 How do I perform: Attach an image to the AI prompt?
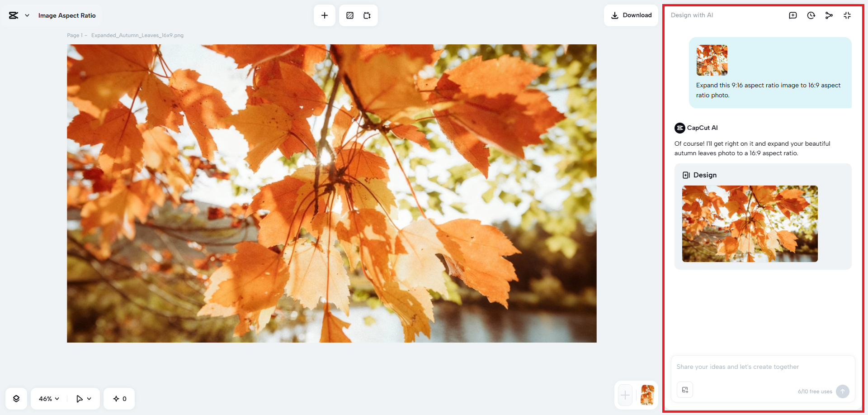[685, 390]
